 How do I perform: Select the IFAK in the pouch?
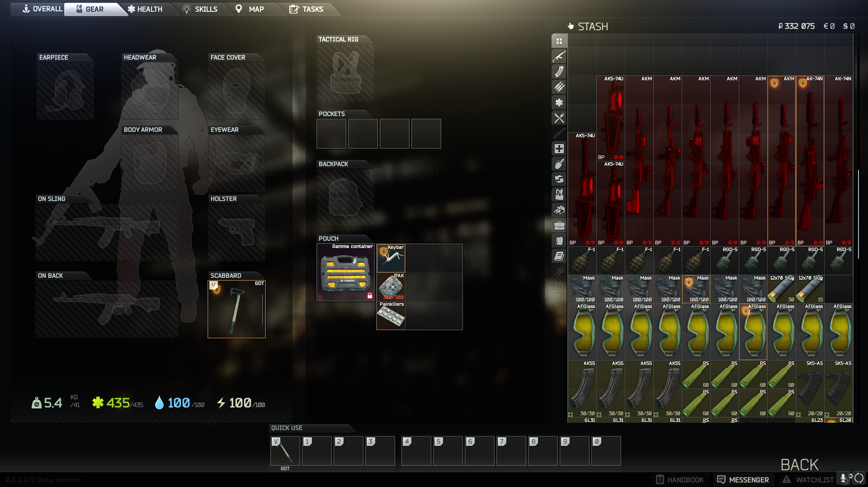click(391, 286)
